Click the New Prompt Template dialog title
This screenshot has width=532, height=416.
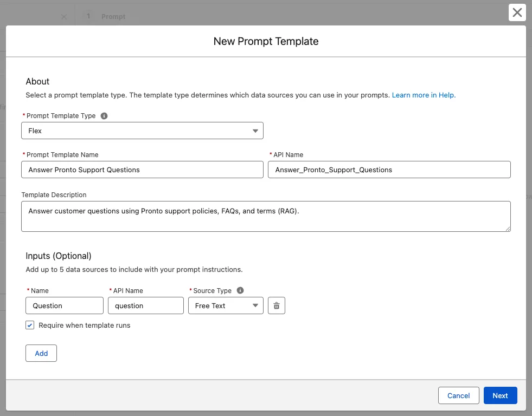pyautogui.click(x=266, y=41)
